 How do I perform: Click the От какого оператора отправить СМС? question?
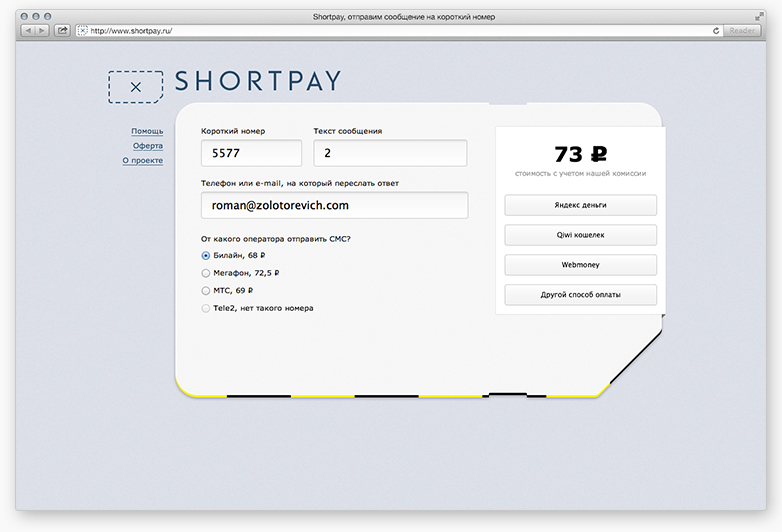276,239
